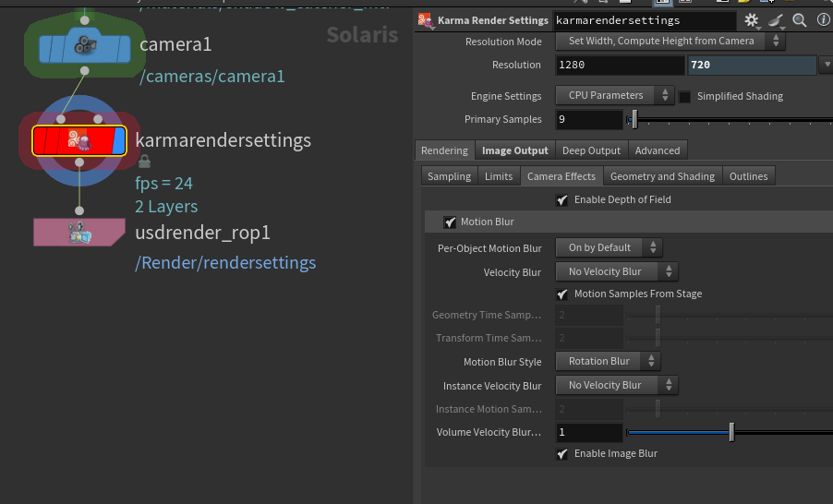Click the blue display flag on karmarendersettings node
This screenshot has width=833, height=504.
click(x=118, y=140)
